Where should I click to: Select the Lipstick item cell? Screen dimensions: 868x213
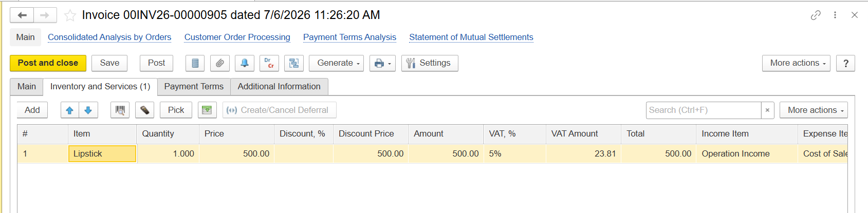102,154
